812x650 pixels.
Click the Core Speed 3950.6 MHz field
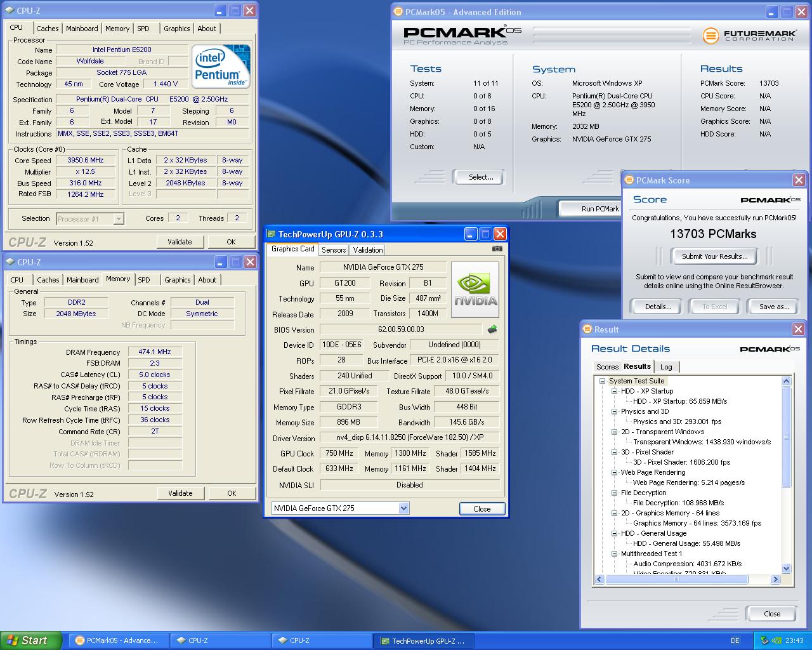[x=86, y=161]
